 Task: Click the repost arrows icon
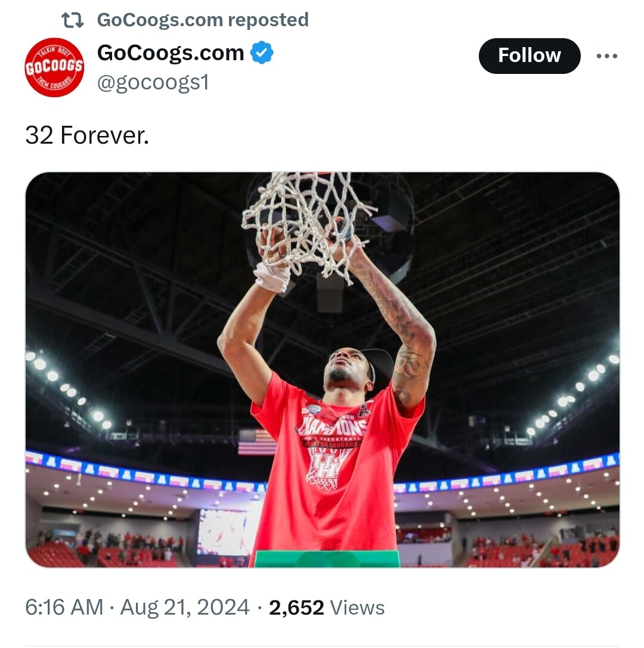[74, 20]
